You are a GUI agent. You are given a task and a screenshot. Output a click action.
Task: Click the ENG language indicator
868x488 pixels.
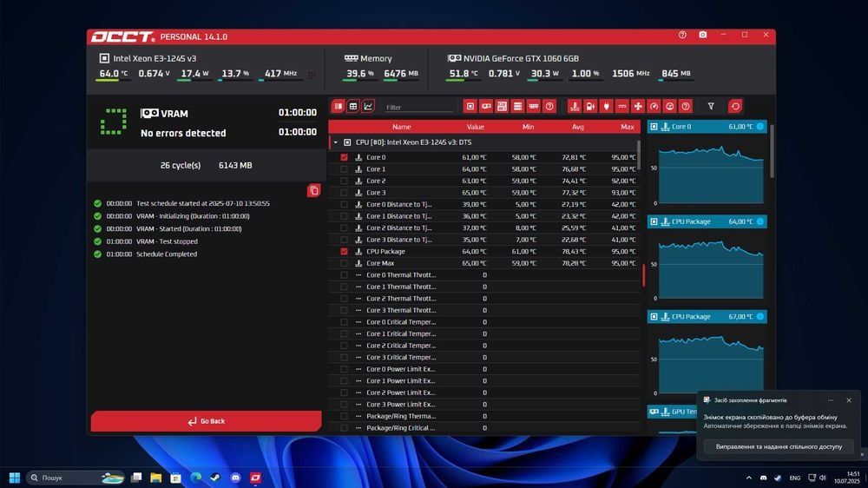[795, 478]
